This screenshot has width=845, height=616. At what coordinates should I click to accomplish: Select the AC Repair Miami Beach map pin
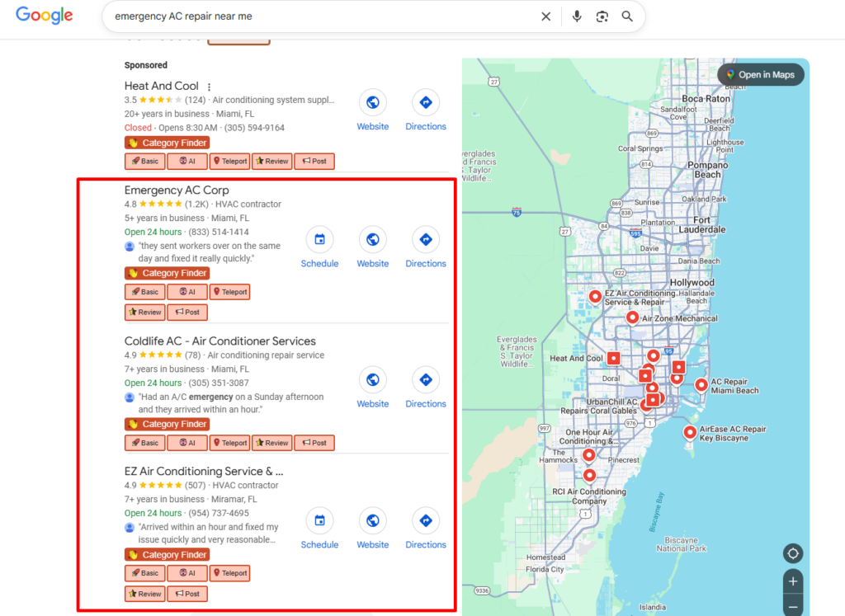point(701,384)
